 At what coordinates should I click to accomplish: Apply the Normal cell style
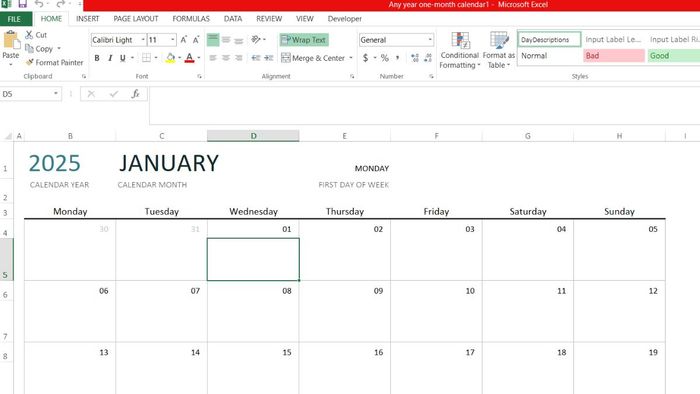(x=550, y=56)
